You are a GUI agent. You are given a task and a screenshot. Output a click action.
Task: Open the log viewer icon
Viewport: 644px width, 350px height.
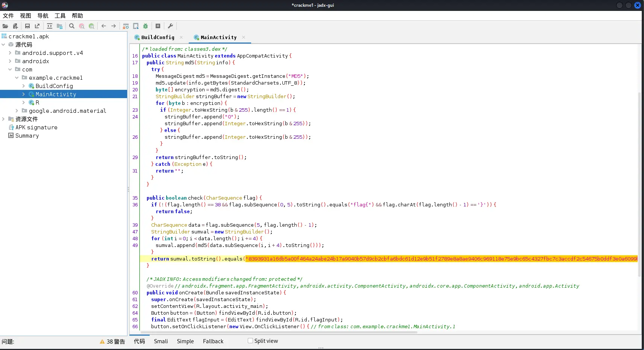pyautogui.click(x=158, y=26)
